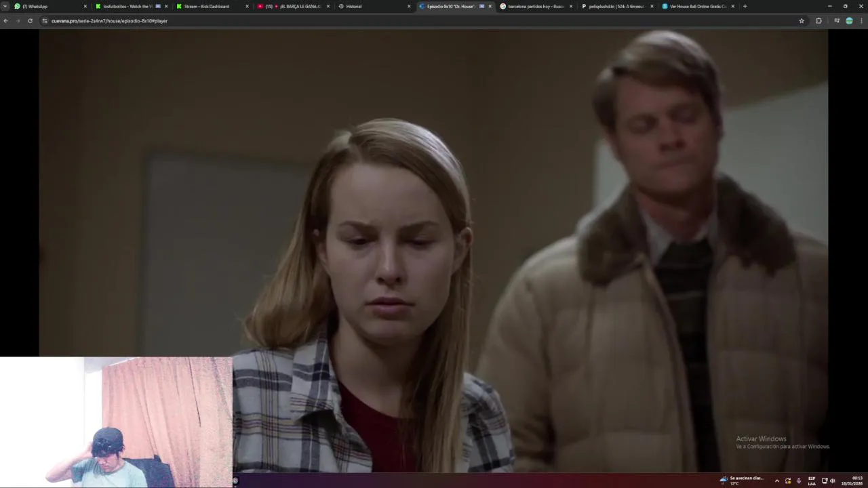Close the WhatsApp tab
Screen dimensions: 868x488
[85, 6]
